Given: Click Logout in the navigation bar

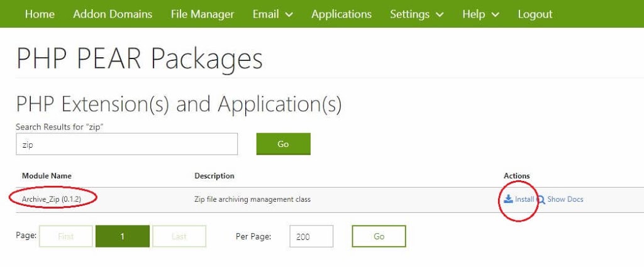Looking at the screenshot, I should tap(535, 14).
